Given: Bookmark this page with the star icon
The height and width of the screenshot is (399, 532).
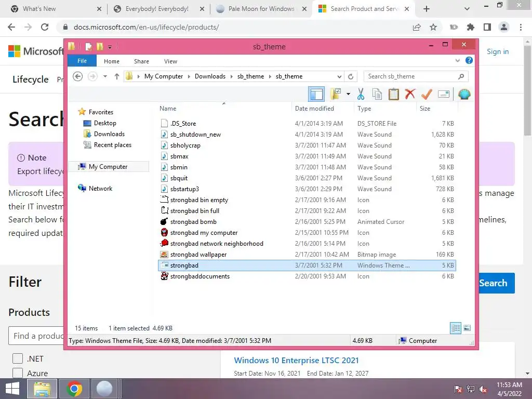Looking at the screenshot, I should point(433,27).
